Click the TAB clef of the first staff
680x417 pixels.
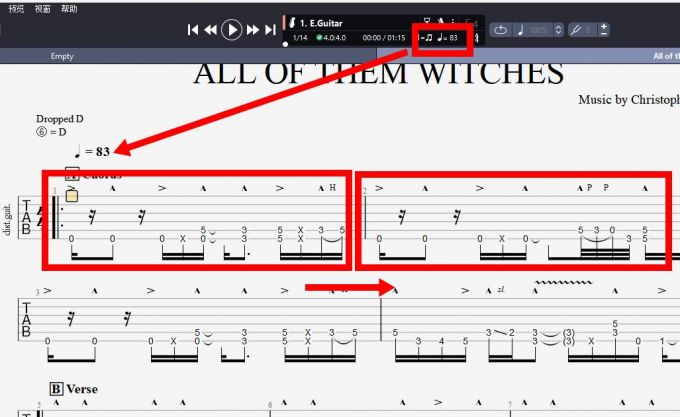point(26,217)
